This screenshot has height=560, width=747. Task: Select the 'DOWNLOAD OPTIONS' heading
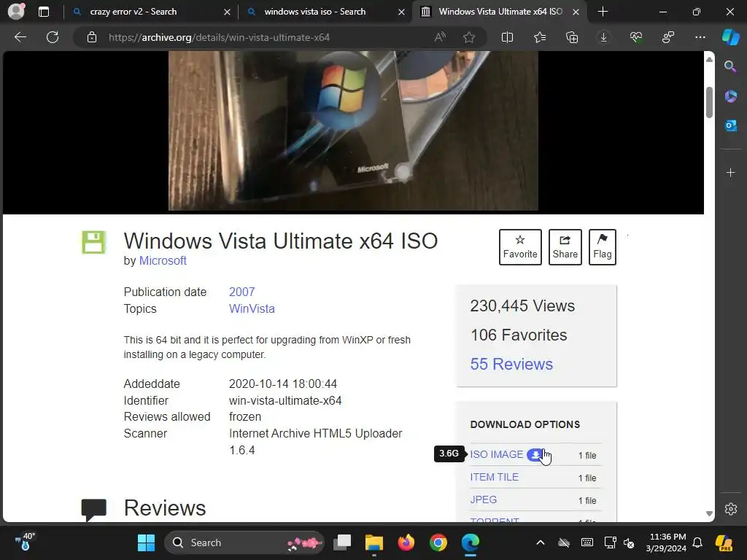coord(525,425)
